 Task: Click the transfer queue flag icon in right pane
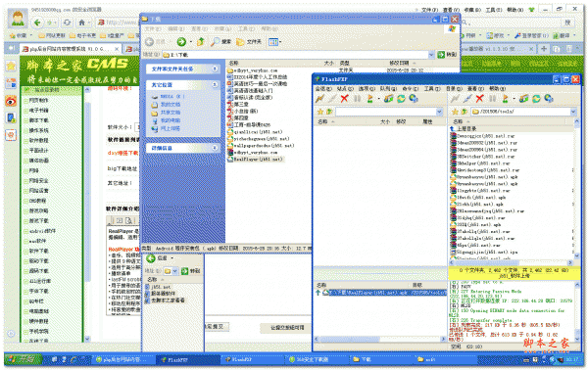click(x=505, y=99)
